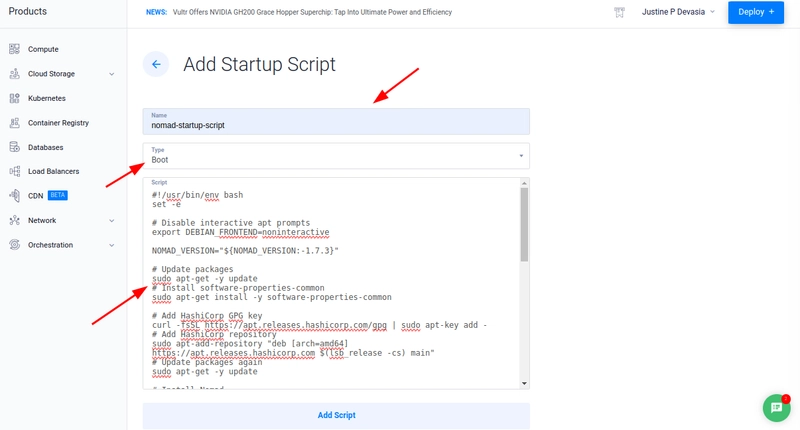Click the Script scrollbar down arrow
Viewport: 800px width, 430px height.
524,384
